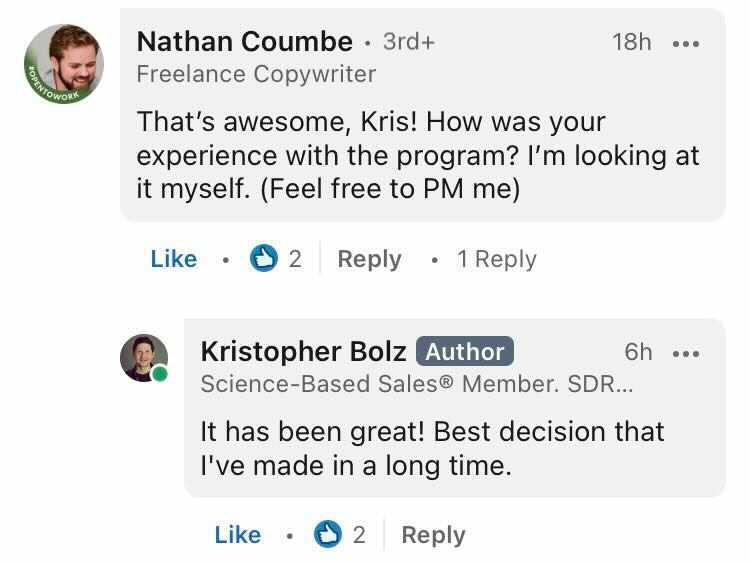
Task: Open options menu on Kristopher's reply
Action: pos(686,353)
